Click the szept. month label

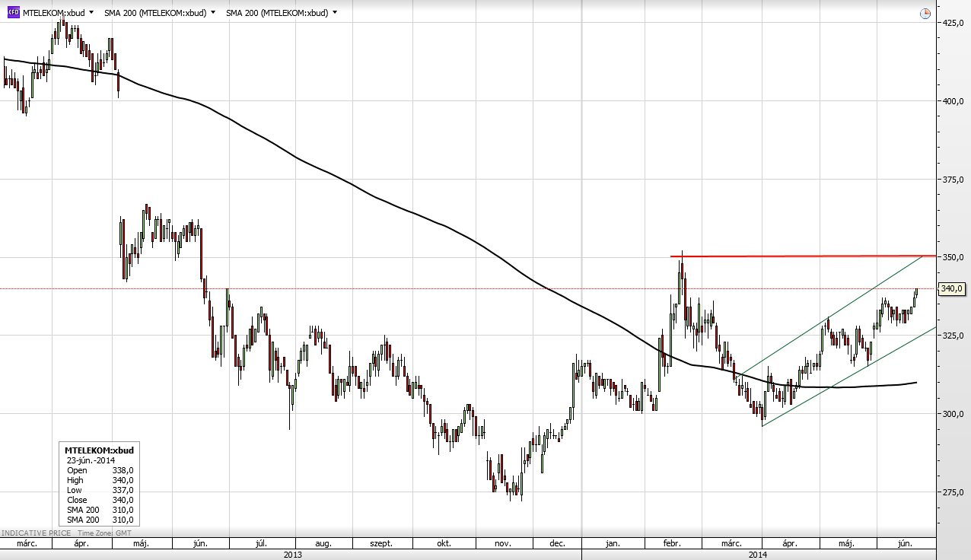[381, 544]
